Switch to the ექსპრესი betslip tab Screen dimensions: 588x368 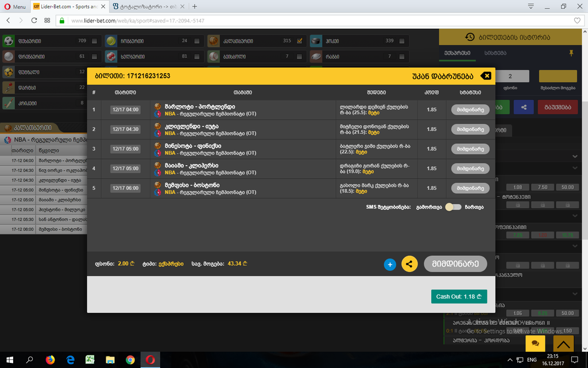pyautogui.click(x=458, y=53)
